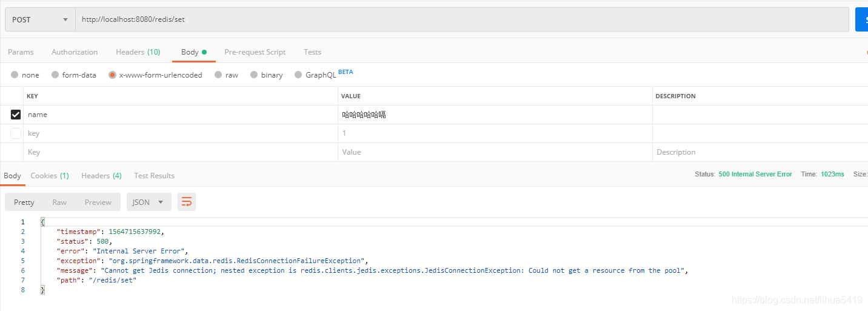Viewport: 868px width, 311px height.
Task: Click the exception line in the response
Action: pos(212,261)
